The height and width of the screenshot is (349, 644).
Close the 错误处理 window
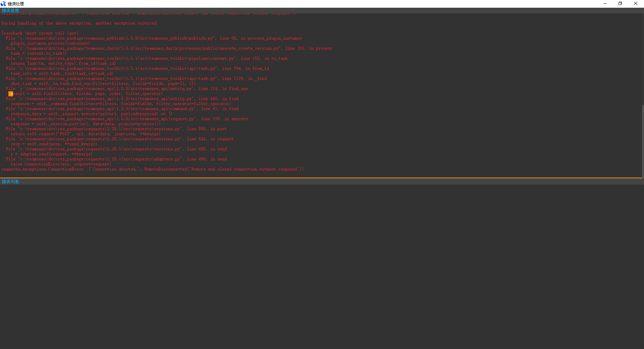[635, 4]
